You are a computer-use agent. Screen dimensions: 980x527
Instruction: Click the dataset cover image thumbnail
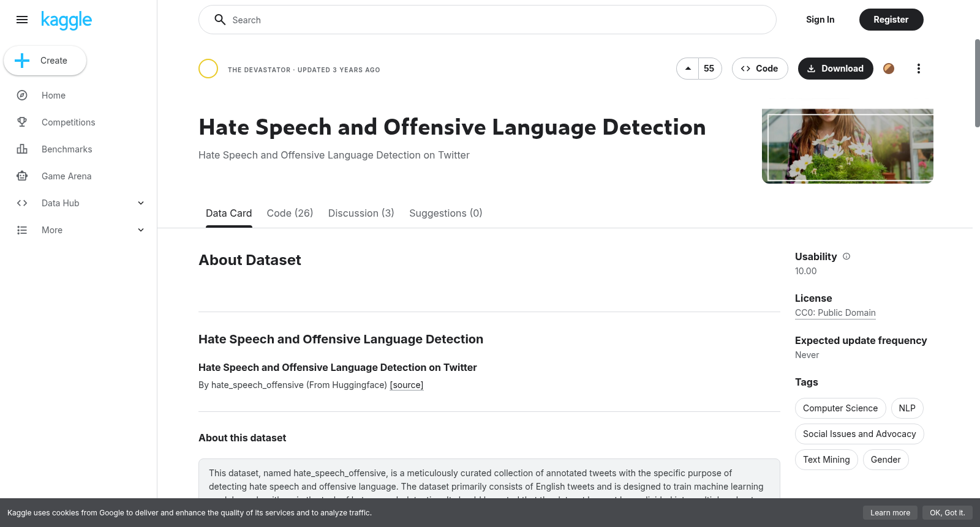[x=848, y=146]
